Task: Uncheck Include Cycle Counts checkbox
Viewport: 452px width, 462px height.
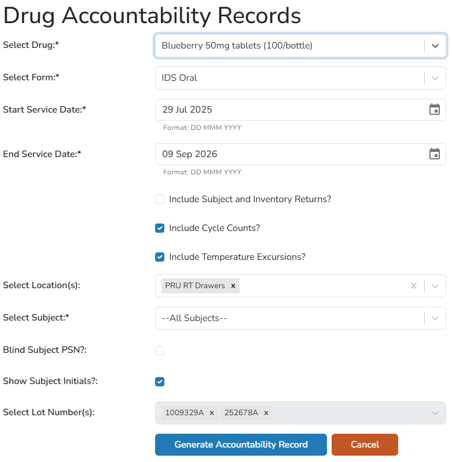Action: tap(160, 228)
